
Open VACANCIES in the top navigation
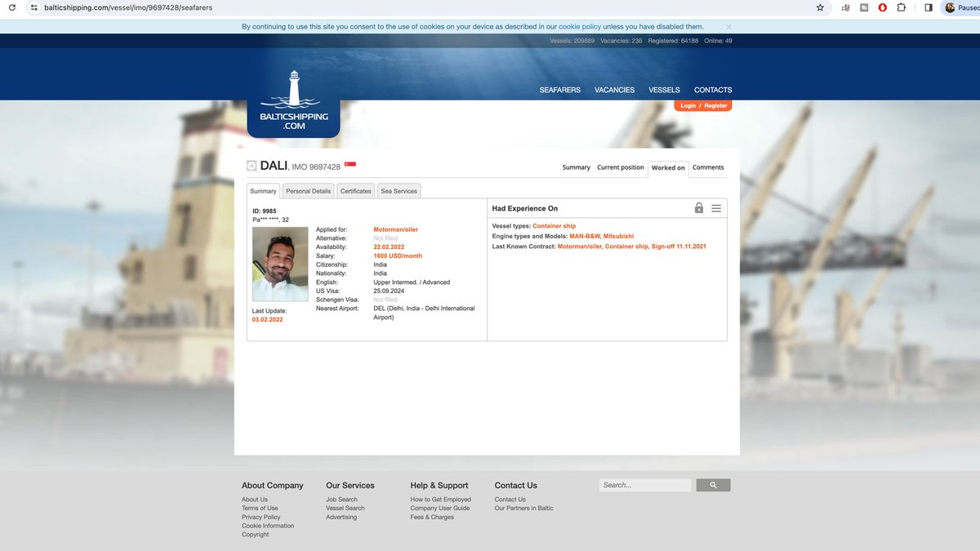614,90
